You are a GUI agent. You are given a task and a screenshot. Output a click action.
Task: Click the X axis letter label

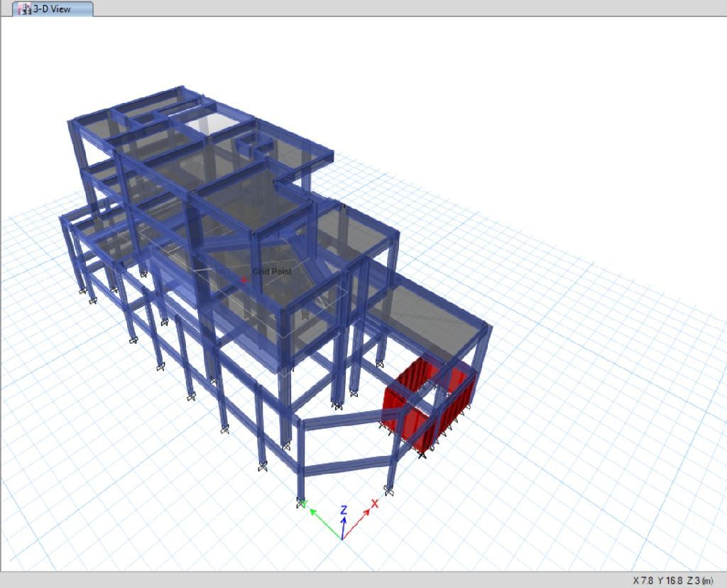pos(375,503)
